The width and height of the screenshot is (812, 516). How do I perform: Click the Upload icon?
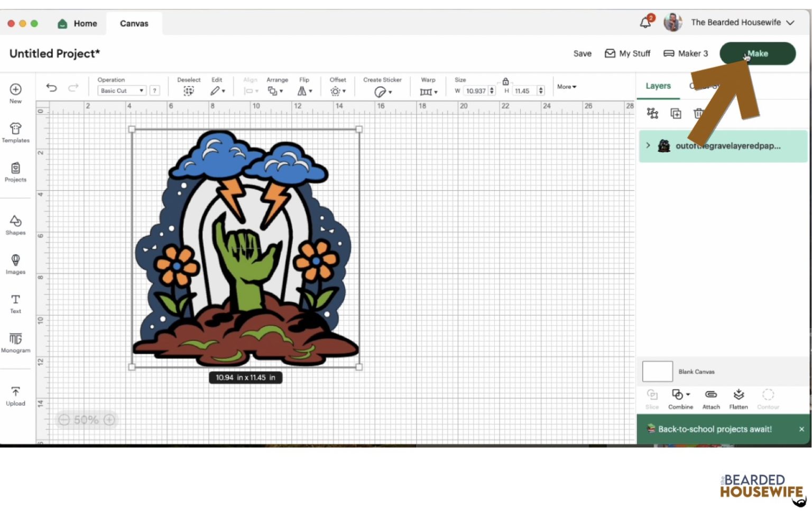(x=15, y=395)
